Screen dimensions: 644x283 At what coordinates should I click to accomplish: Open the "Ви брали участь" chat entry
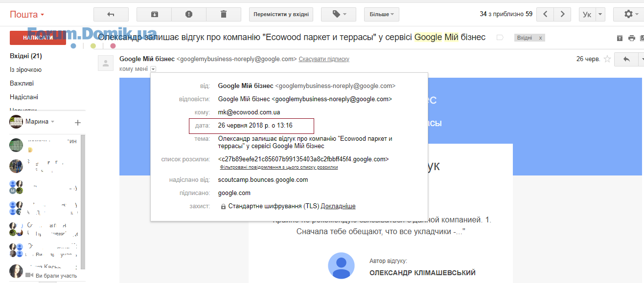(46, 272)
